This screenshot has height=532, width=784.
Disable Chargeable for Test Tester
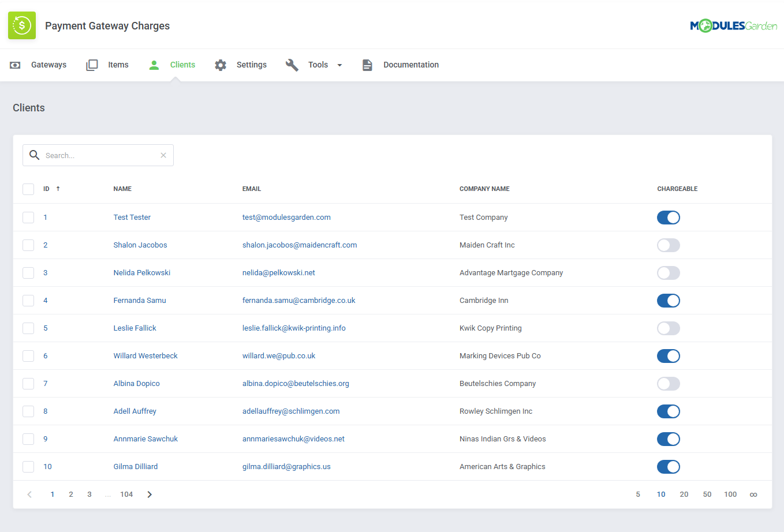pos(668,218)
